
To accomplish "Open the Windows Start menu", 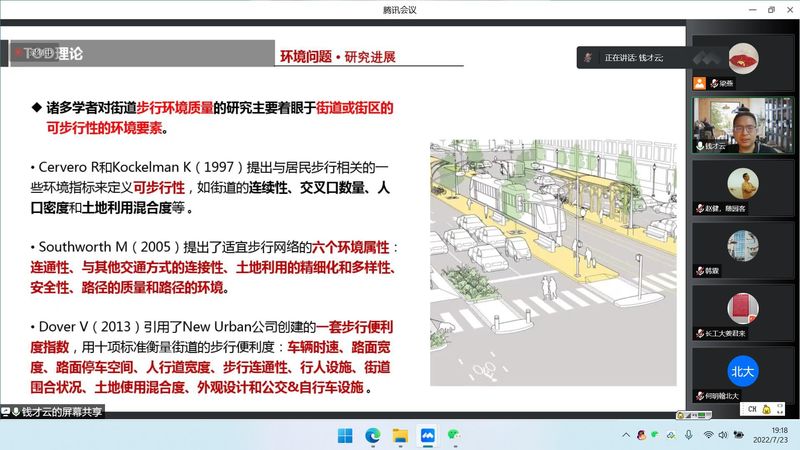I will pos(345,435).
